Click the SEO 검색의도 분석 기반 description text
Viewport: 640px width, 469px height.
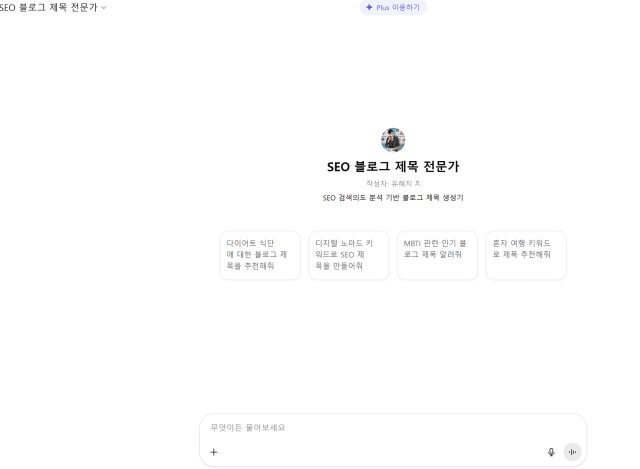[393, 198]
